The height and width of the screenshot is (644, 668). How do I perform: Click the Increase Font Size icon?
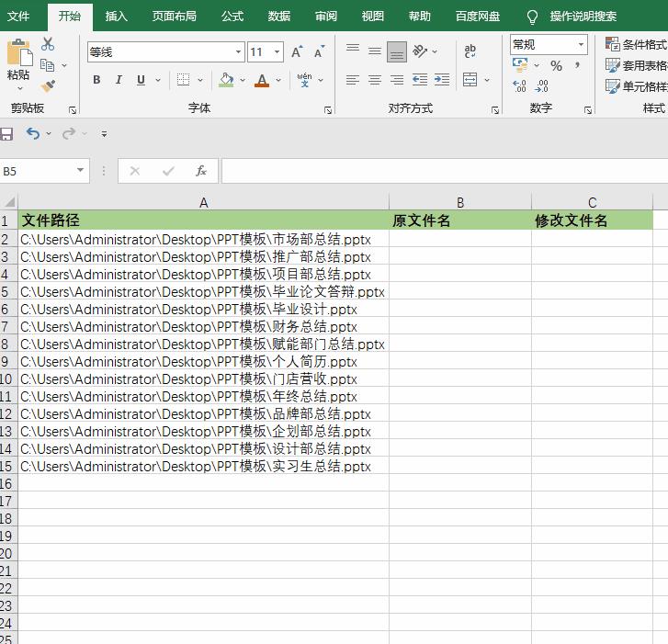click(297, 52)
